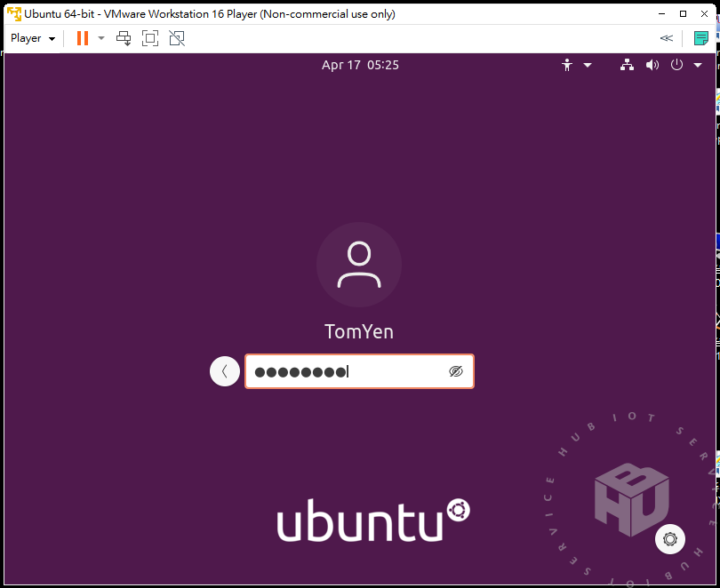Click the VMware Player title bar icon
Image resolution: width=720 pixels, height=588 pixels.
[x=14, y=13]
